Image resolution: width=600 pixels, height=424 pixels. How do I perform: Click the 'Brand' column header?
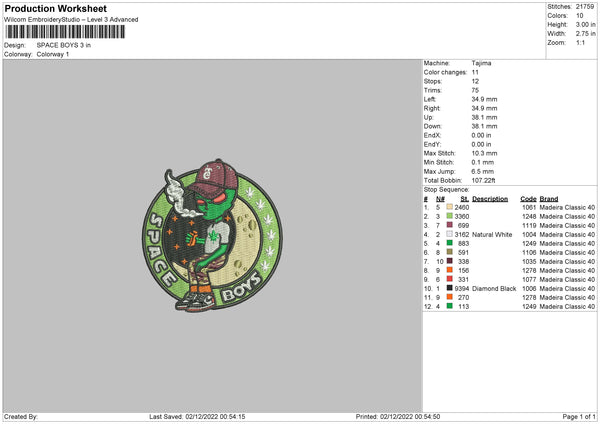tap(549, 199)
